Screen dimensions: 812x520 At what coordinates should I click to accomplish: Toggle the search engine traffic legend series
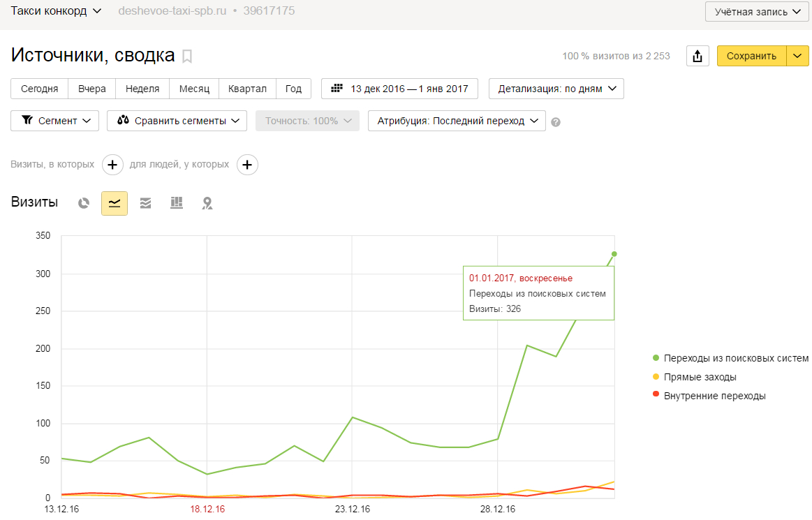pos(736,358)
